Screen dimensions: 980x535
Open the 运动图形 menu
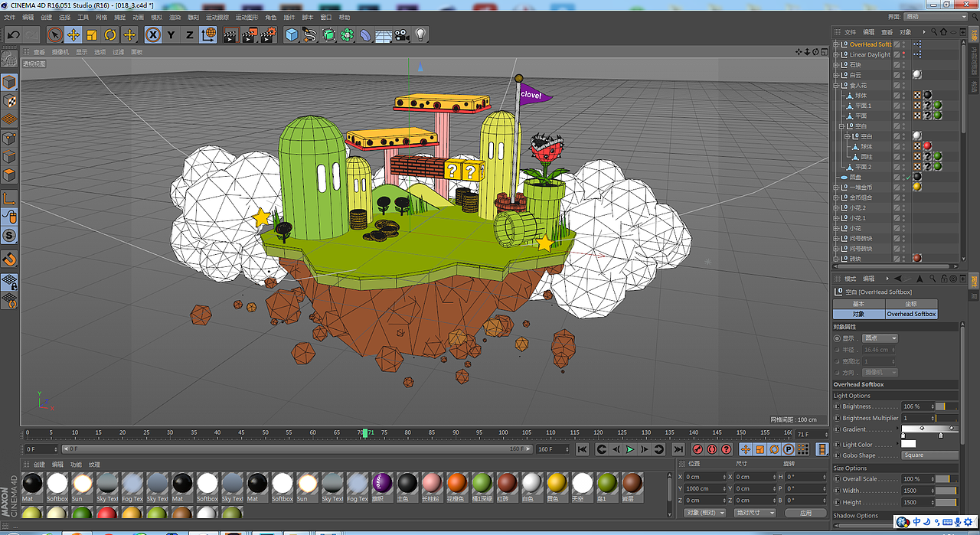point(247,17)
